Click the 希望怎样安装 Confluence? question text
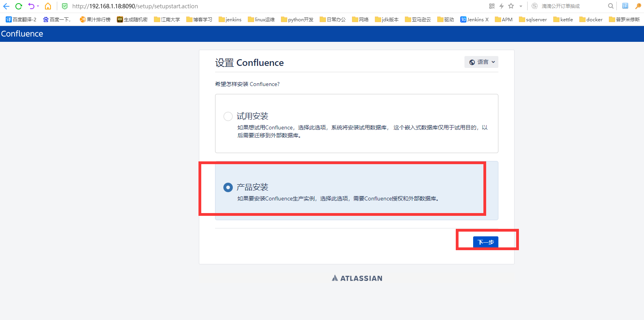This screenshot has width=644, height=320. [x=247, y=84]
